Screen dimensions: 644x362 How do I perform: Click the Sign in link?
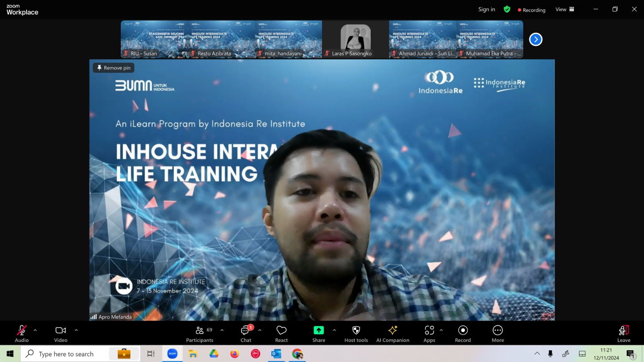tap(487, 9)
